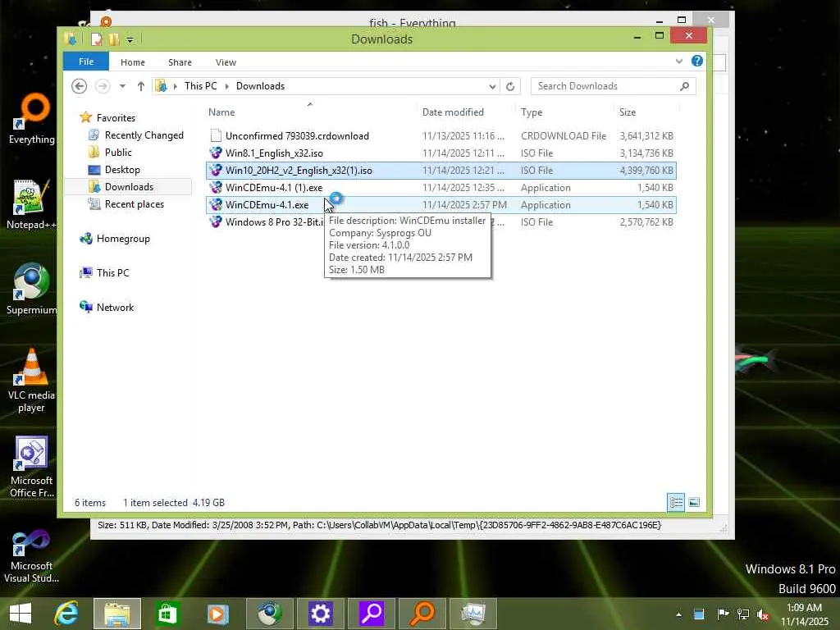Expand the address bar history dropdown
Image resolution: width=840 pixels, height=630 pixels.
[492, 86]
